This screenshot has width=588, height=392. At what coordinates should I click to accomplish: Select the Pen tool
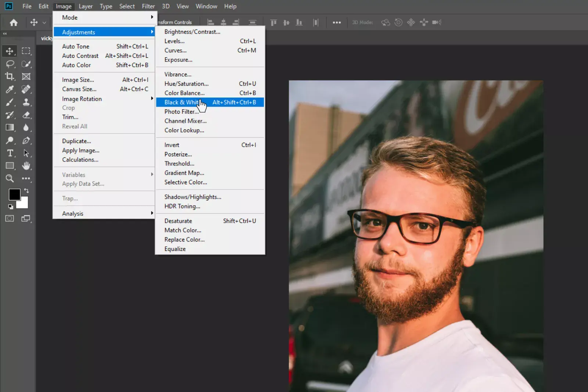26,140
